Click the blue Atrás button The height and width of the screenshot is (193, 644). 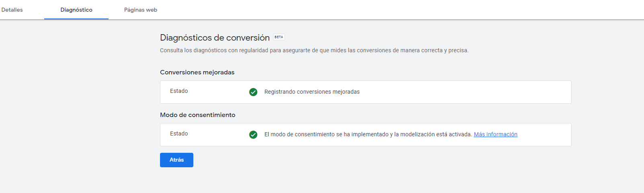(176, 160)
